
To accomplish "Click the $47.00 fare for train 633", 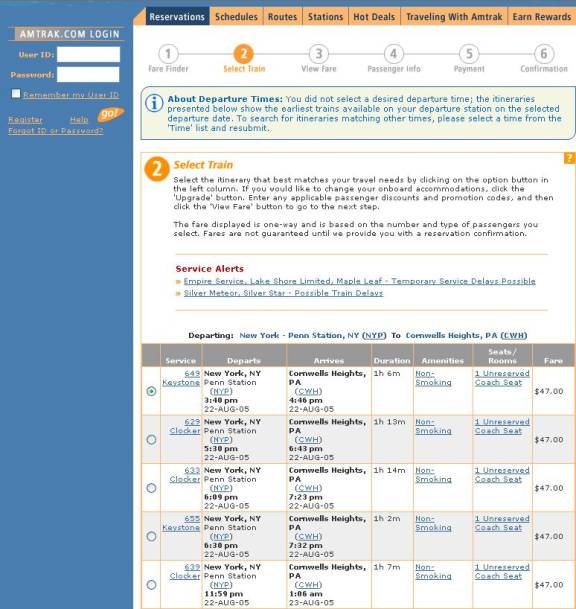I will pos(548,488).
